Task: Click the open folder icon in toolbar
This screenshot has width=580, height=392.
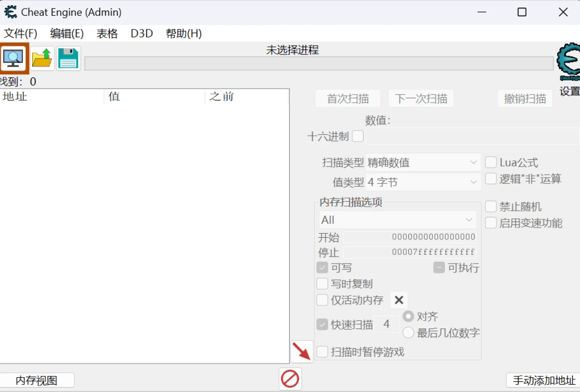Action: 42,59
